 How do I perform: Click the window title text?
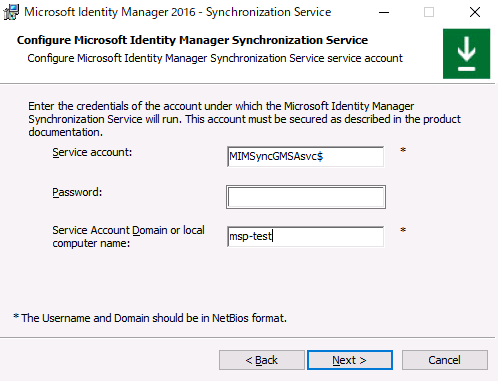(x=178, y=12)
